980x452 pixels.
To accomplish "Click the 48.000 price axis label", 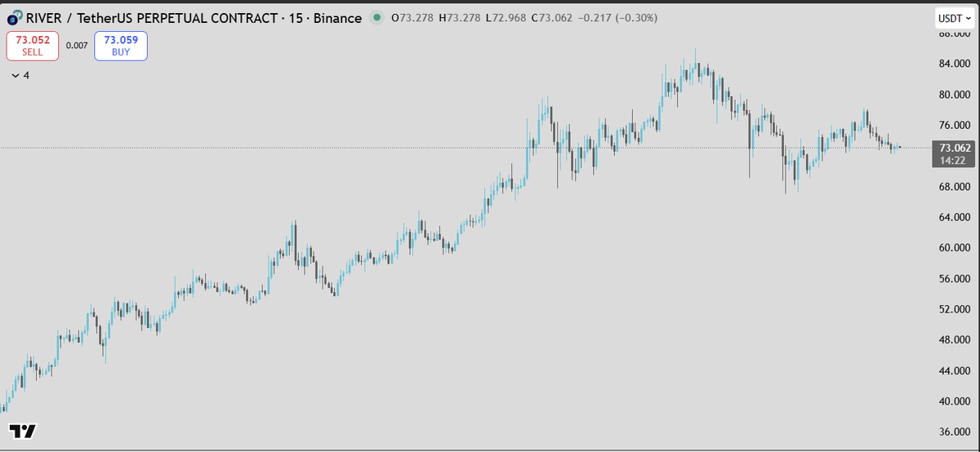I will (x=954, y=340).
